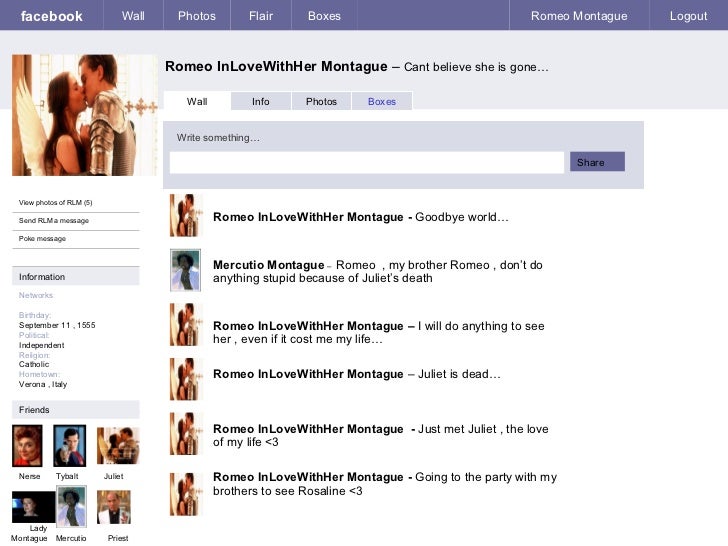This screenshot has width=728, height=546.
Task: Open Wall in the top navigation bar
Action: click(x=133, y=16)
